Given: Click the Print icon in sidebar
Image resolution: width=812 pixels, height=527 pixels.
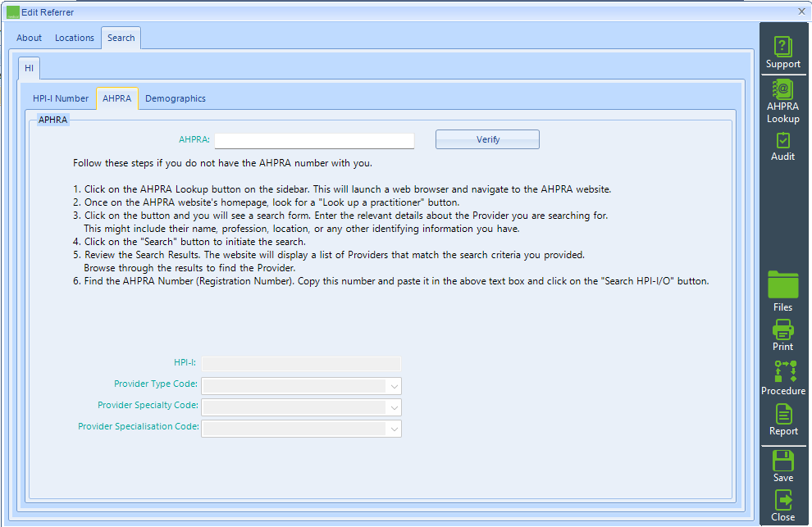Looking at the screenshot, I should tap(782, 335).
